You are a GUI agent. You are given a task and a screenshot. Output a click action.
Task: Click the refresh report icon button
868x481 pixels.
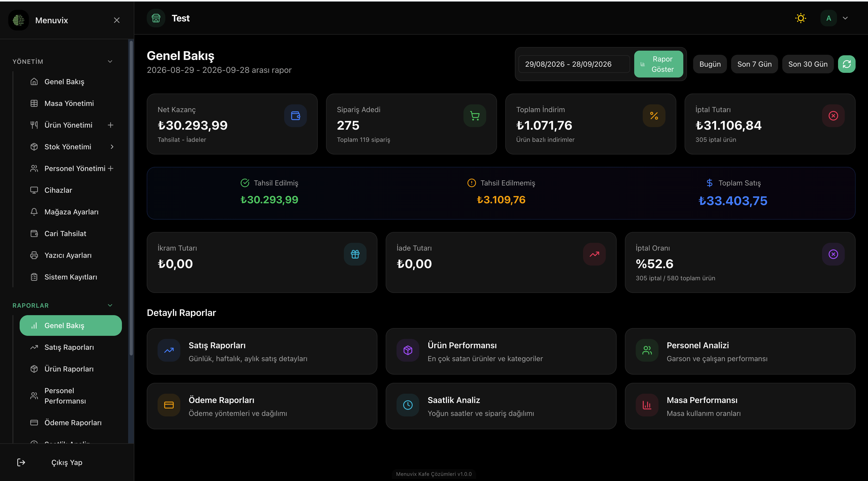click(847, 64)
